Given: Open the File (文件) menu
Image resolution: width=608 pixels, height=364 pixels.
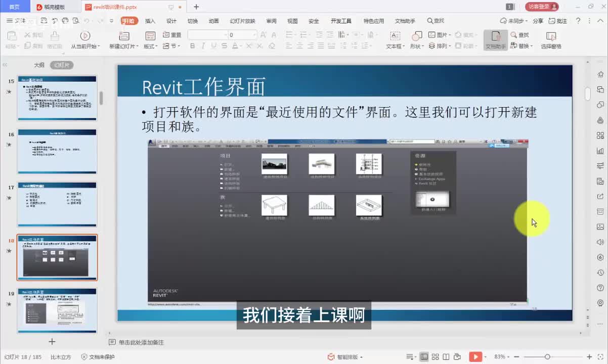Looking at the screenshot, I should (x=16, y=21).
